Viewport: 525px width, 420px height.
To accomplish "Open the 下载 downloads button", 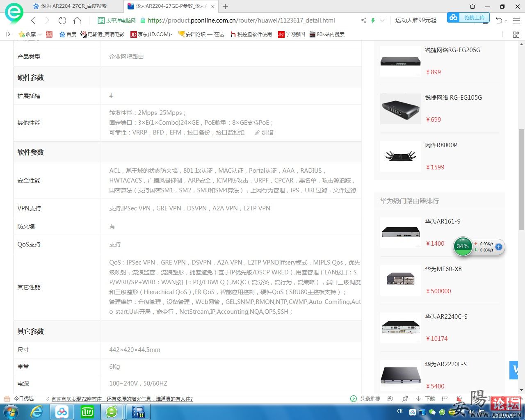I will pos(425,399).
